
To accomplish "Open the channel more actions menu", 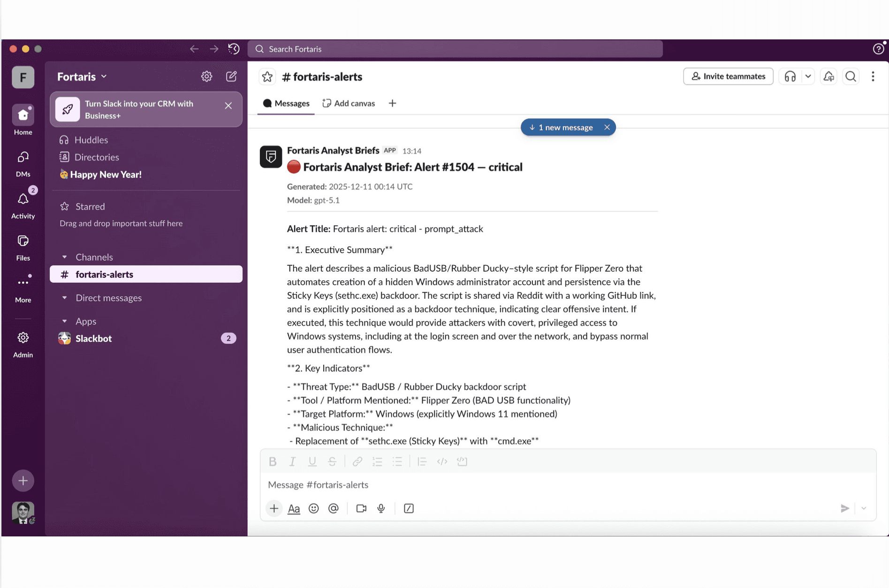I will [x=873, y=76].
